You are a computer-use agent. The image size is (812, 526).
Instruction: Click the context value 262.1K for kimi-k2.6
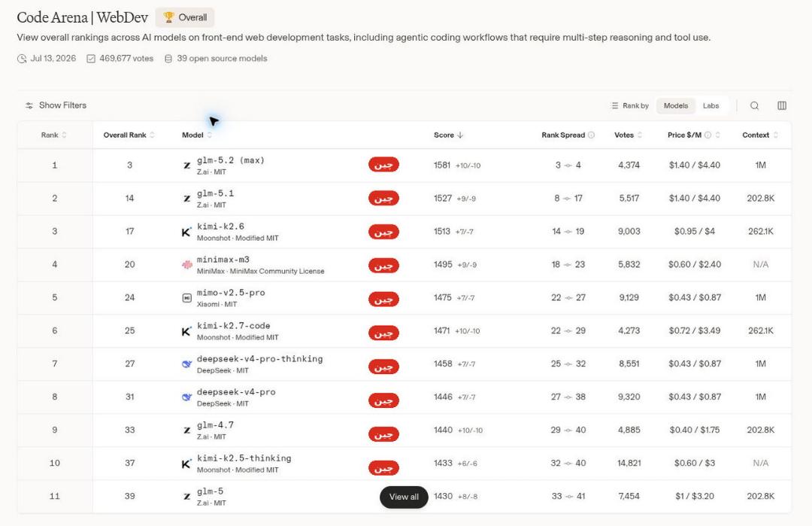pos(760,232)
